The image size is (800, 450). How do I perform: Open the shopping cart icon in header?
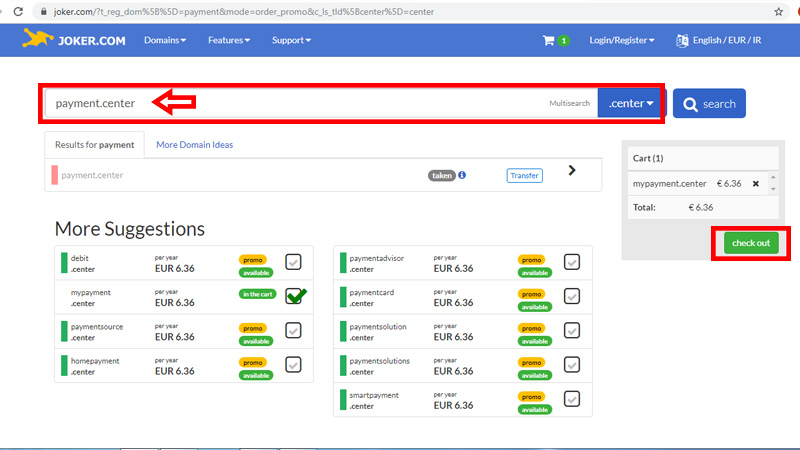[548, 40]
